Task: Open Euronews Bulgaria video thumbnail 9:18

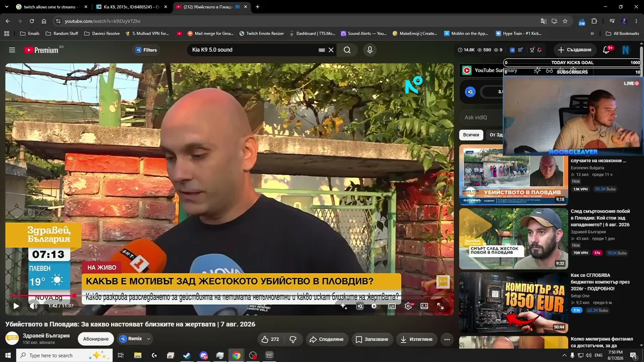Action: pyautogui.click(x=513, y=175)
